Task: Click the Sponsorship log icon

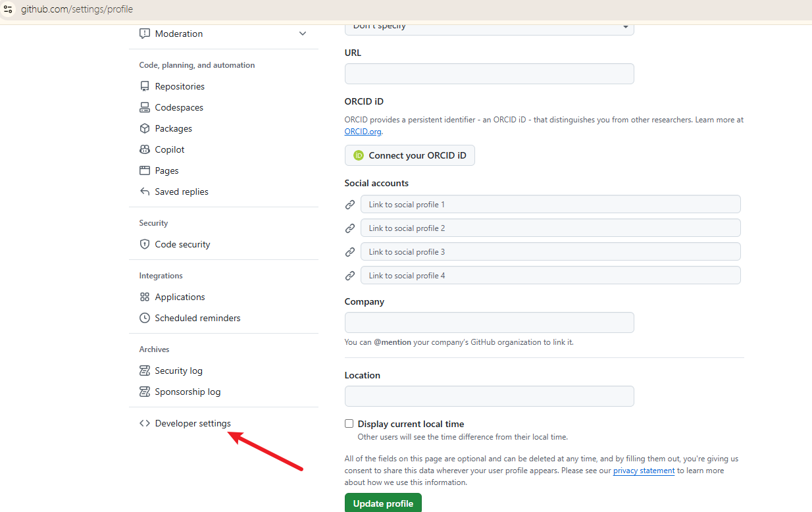Action: (145, 392)
